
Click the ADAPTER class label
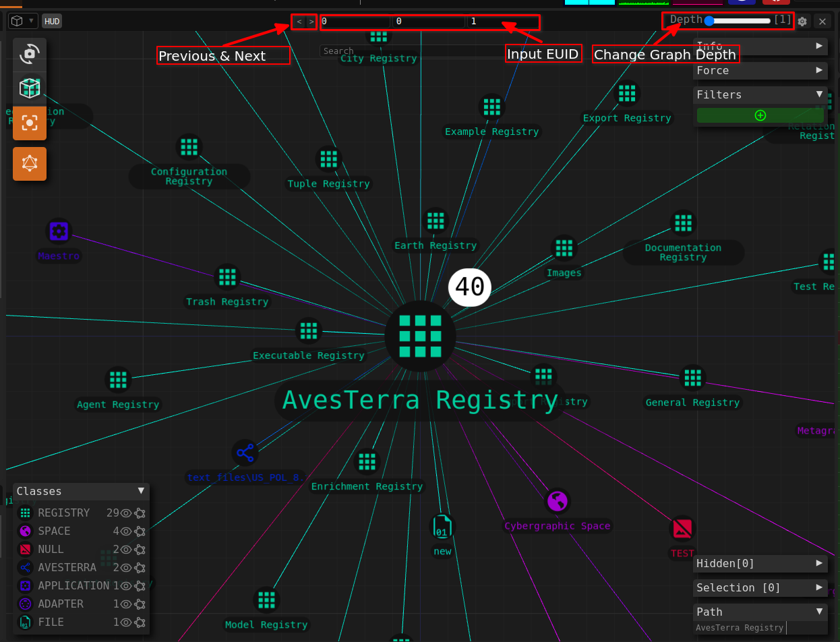tap(61, 604)
